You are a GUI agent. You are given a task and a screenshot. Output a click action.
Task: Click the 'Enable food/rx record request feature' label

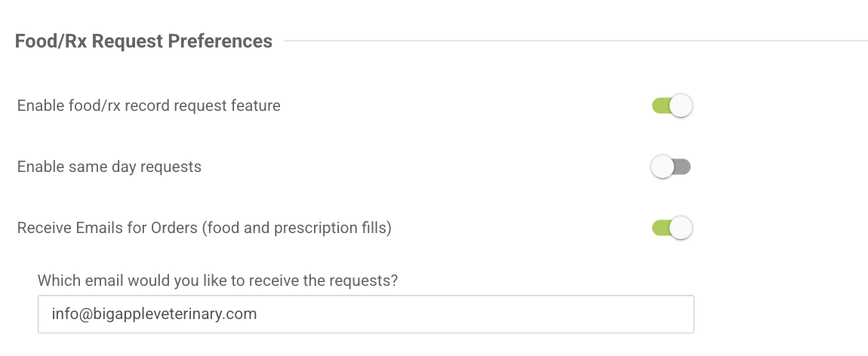point(149,106)
